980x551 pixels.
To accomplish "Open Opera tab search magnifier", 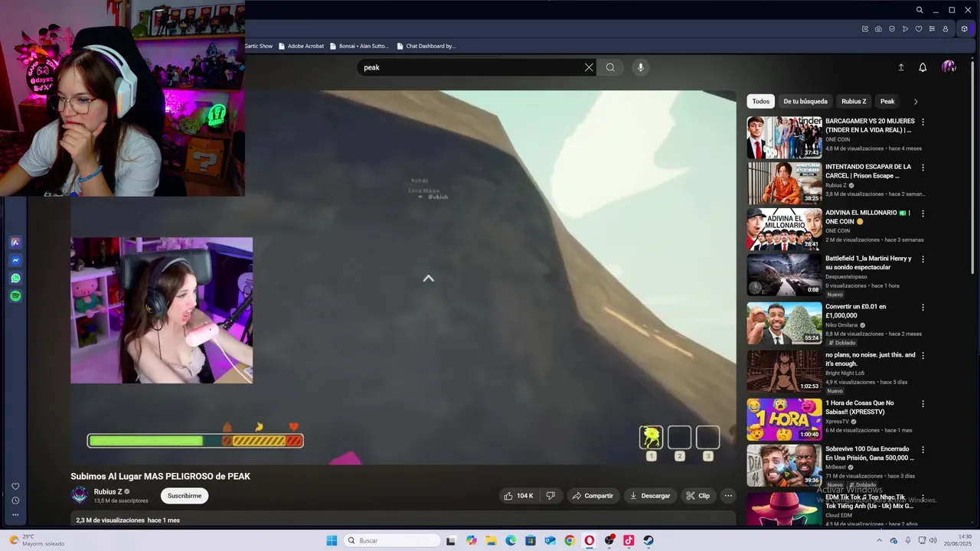I will click(x=920, y=10).
